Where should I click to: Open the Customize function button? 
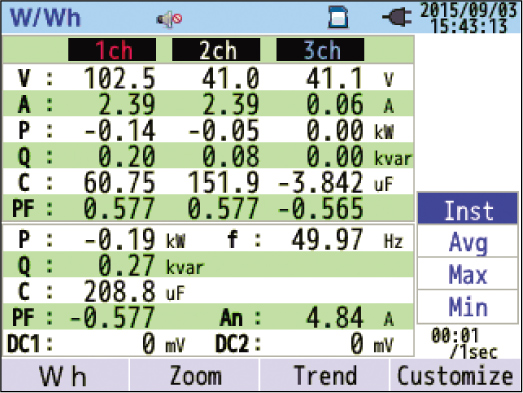click(x=456, y=375)
